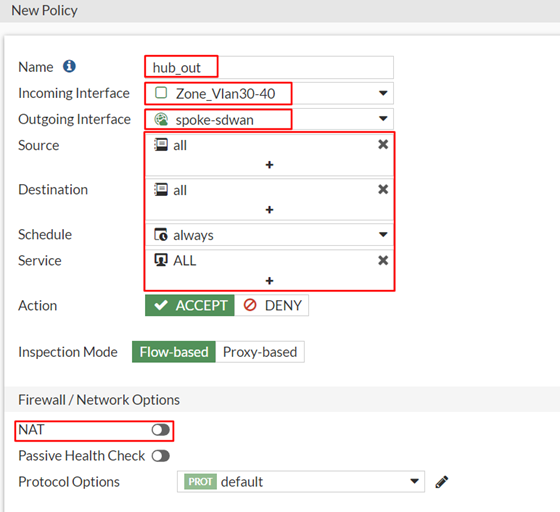Viewport: 560px width, 512px height.
Task: Remove the ALL service entry
Action: (x=383, y=260)
